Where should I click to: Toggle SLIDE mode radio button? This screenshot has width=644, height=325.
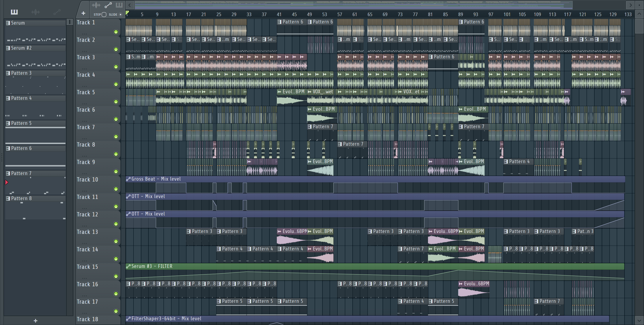121,15
